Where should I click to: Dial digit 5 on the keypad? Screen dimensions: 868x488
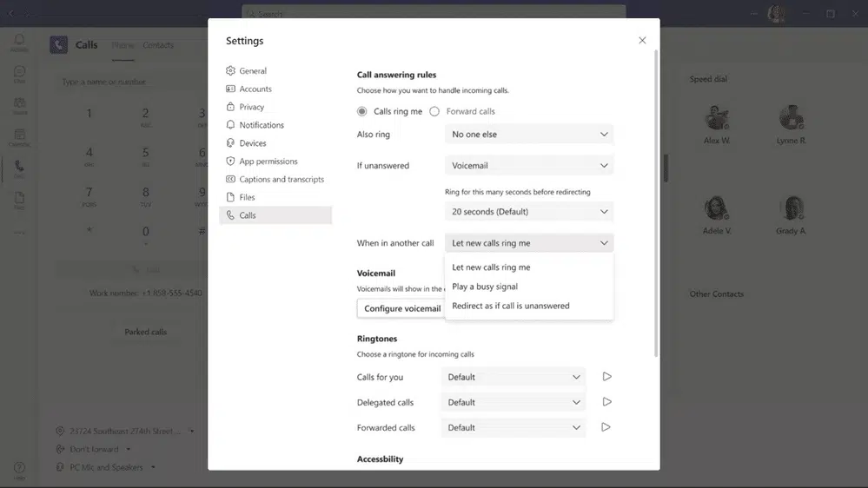point(146,155)
